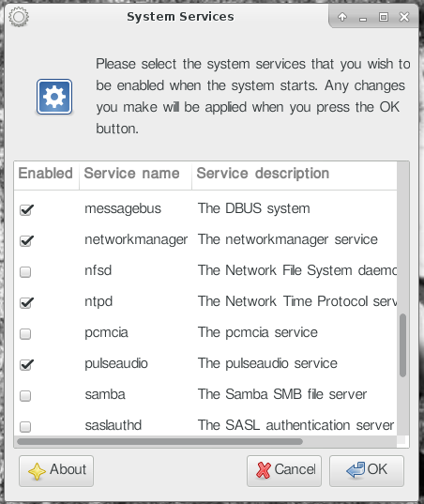Image resolution: width=424 pixels, height=504 pixels.
Task: Disable the pulseaudio service checkbox
Action: tap(26, 364)
